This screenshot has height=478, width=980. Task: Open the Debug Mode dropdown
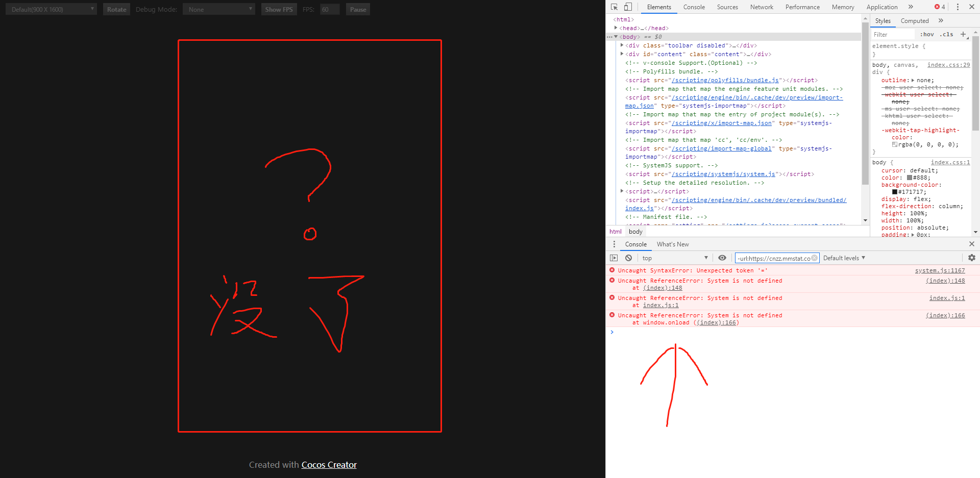(x=218, y=9)
